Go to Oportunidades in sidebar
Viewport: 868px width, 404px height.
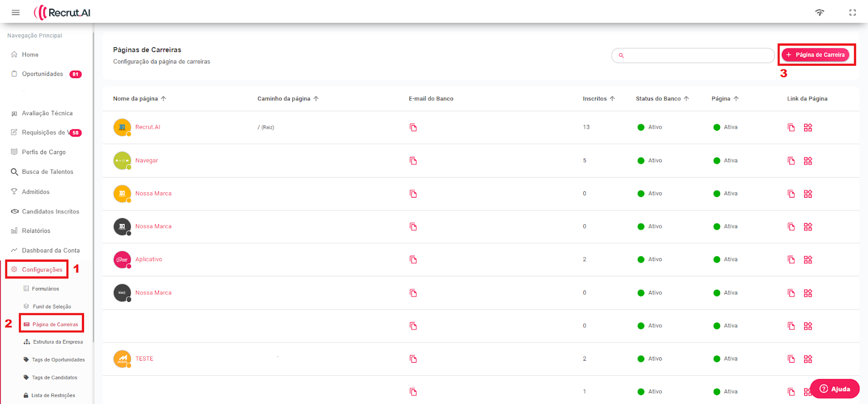[x=42, y=74]
